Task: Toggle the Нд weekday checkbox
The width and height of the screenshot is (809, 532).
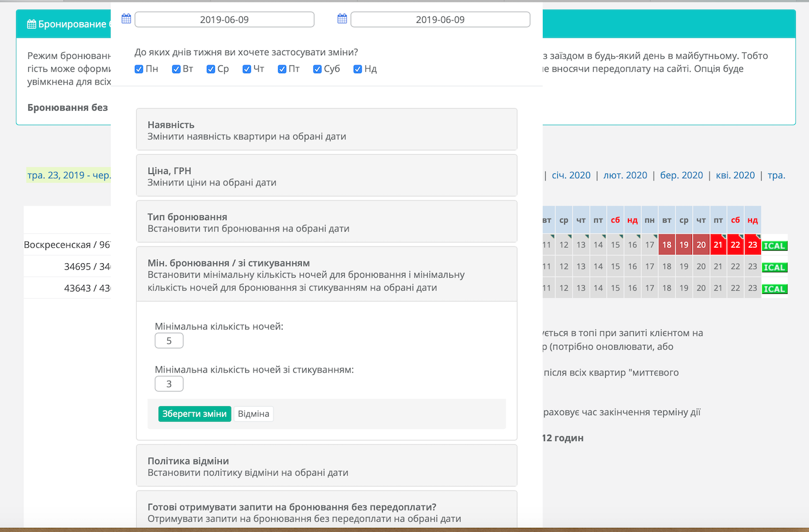Action: 358,69
